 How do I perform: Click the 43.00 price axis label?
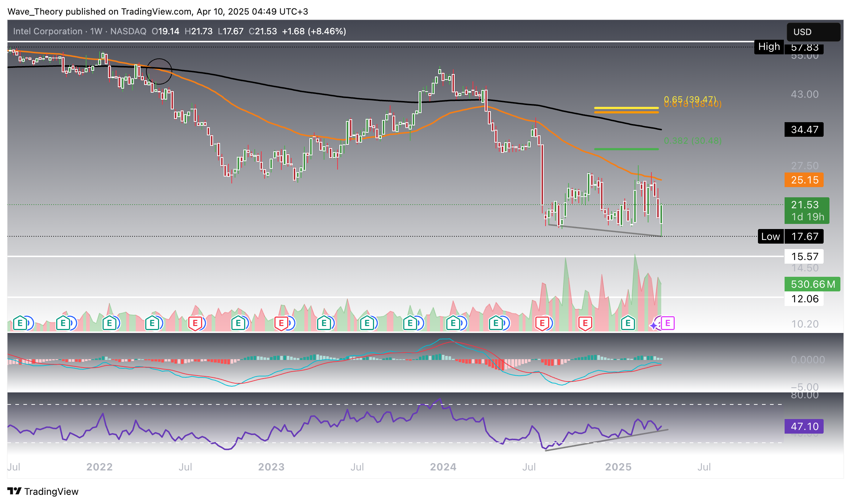[805, 94]
